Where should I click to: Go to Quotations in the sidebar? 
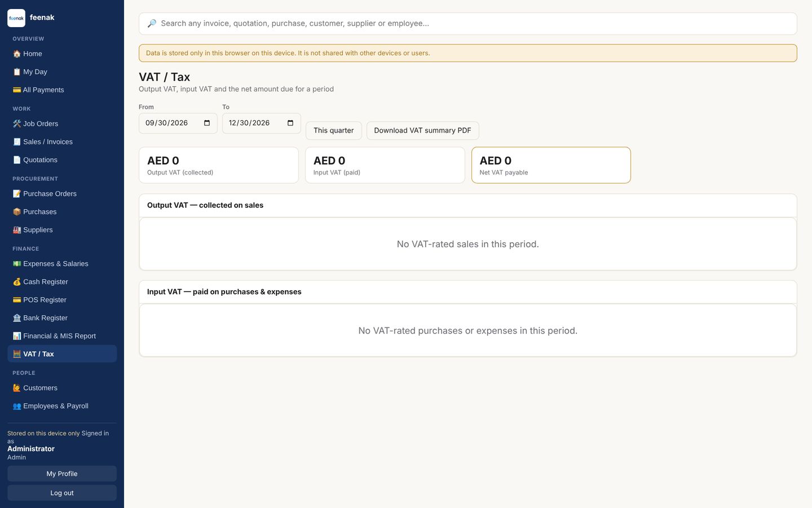coord(62,160)
